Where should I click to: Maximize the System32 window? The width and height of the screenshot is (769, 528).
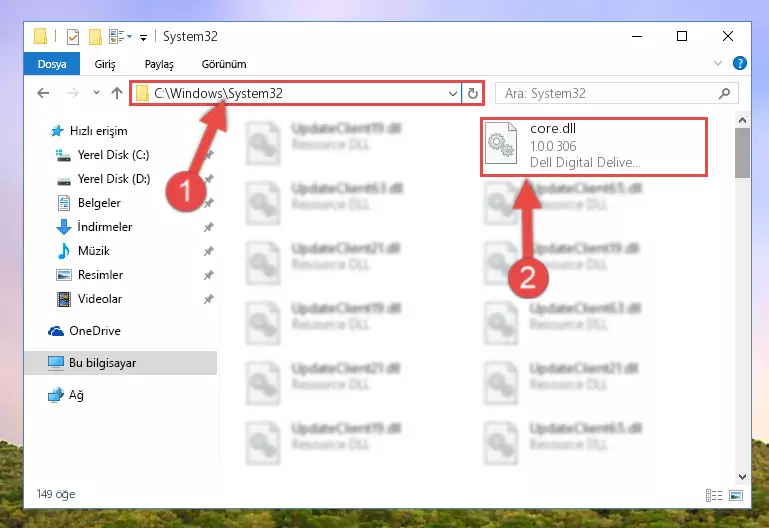click(682, 36)
